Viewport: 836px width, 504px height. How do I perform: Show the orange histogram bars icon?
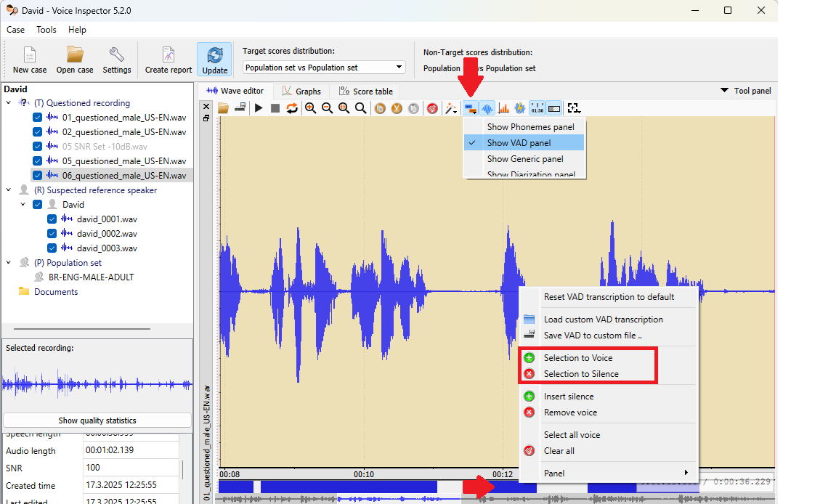coord(503,108)
